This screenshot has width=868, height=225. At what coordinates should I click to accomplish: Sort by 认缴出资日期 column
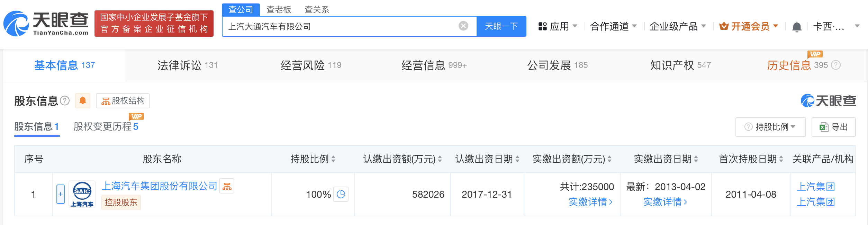pos(517,159)
